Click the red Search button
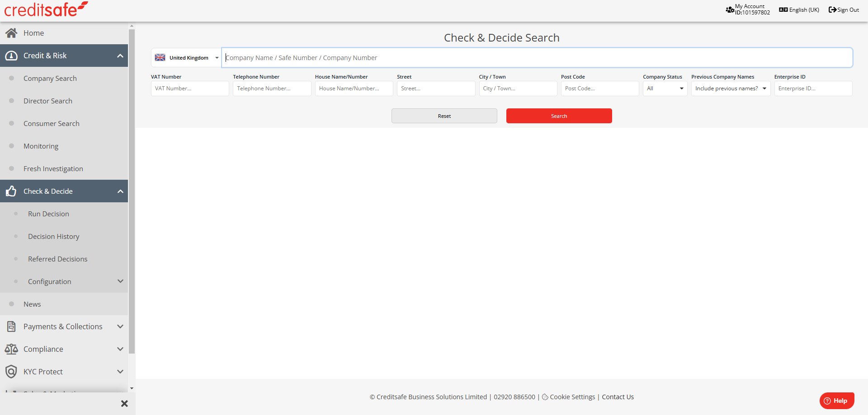Viewport: 868px width, 415px height. point(559,116)
